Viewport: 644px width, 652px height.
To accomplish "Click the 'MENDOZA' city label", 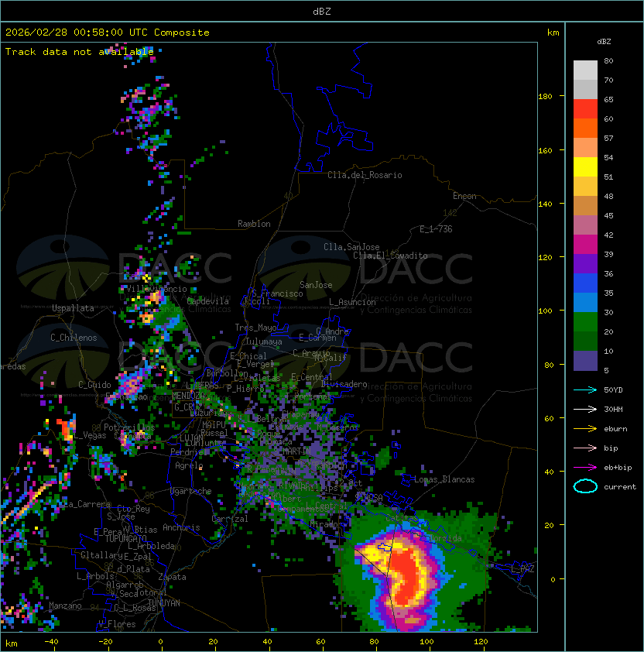I will 188,396.
